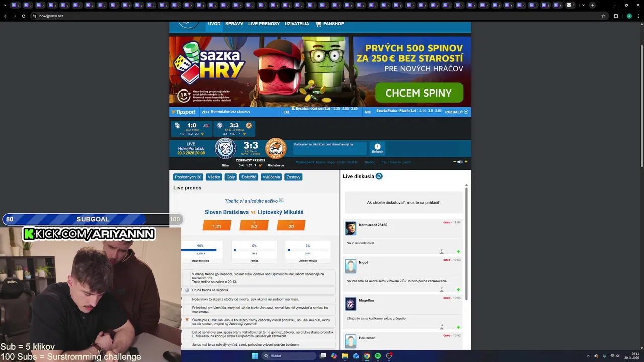644x362 pixels.
Task: Open the ÚVOD menu item
Action: click(214, 24)
